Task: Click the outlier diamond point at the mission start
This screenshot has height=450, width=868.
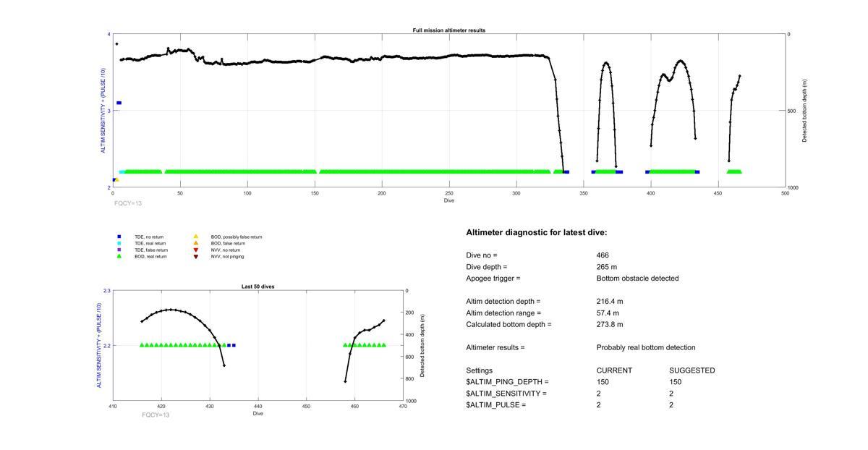Action: point(116,44)
